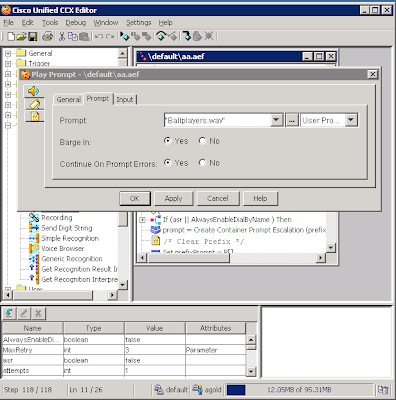The image size is (396, 400).
Task: Click the hand breakpoint toggle icon
Action: pos(198,36)
